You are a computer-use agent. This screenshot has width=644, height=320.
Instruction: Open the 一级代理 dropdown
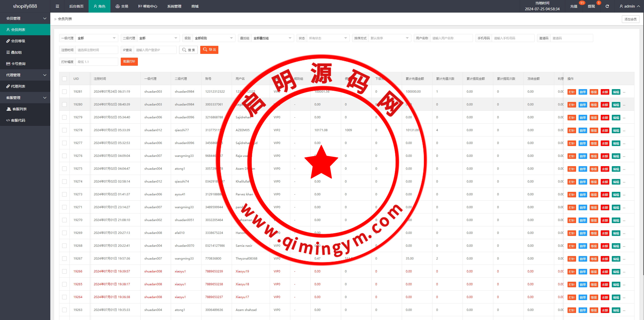[97, 38]
